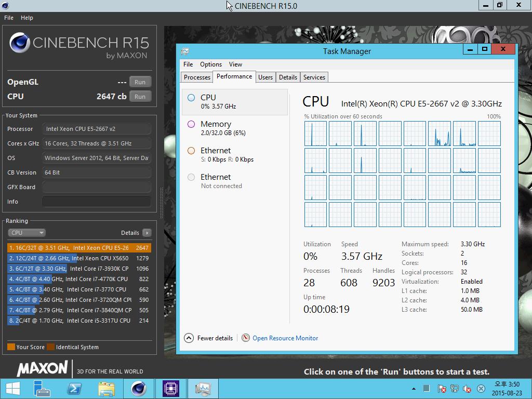Open Cinebench File menu
Viewport: 532px width, 399px height.
[x=9, y=18]
